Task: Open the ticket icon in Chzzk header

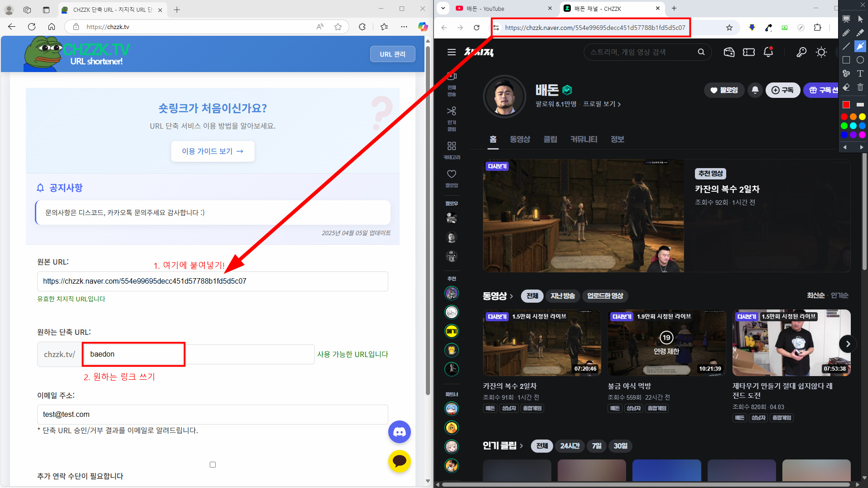Action: 749,52
